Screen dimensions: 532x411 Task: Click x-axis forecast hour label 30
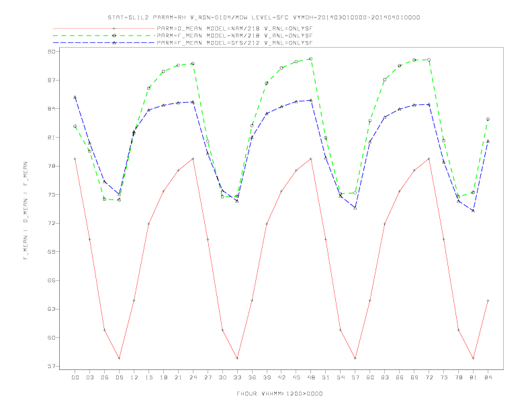click(x=222, y=377)
